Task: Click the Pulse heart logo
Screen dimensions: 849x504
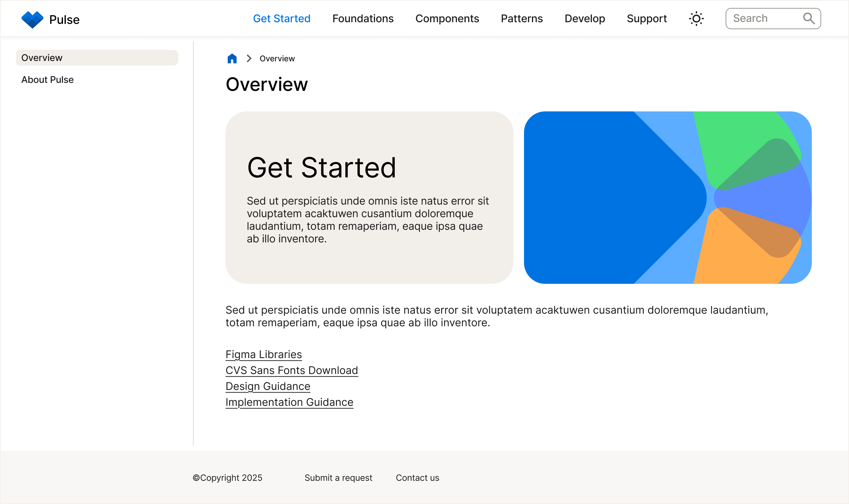Action: tap(33, 19)
